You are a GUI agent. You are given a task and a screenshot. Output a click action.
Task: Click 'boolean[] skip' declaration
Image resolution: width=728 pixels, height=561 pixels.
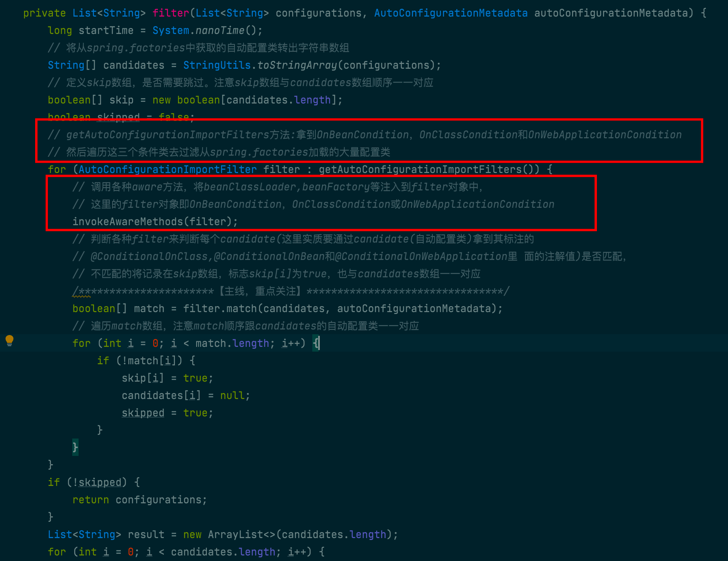pos(91,100)
